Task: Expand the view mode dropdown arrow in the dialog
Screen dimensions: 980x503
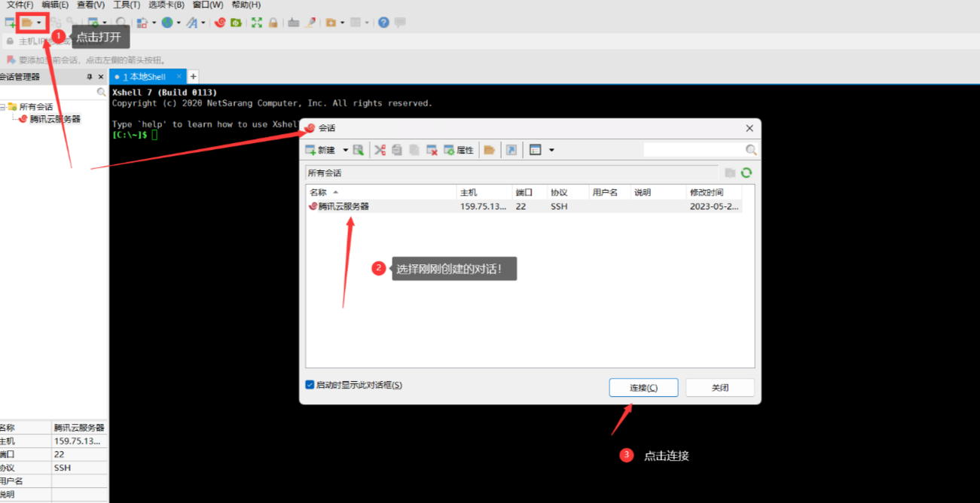Action: click(x=551, y=150)
